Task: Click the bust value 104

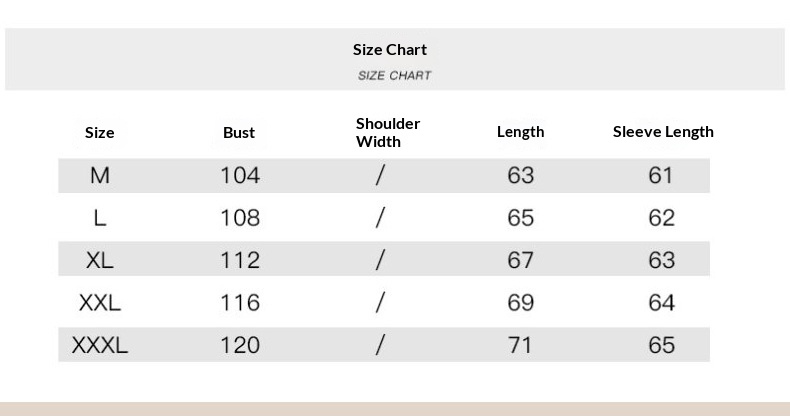Action: coord(240,175)
